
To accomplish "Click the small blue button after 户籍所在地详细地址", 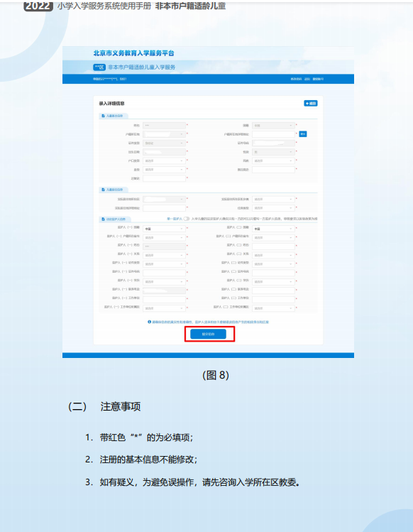I will click(303, 134).
